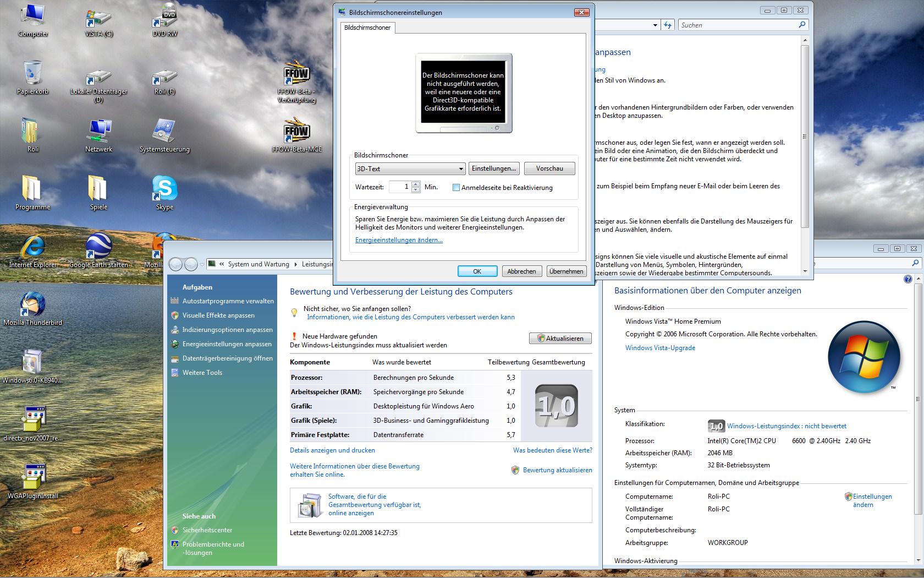Click screensaver preview monitor thumbnail

pos(464,93)
